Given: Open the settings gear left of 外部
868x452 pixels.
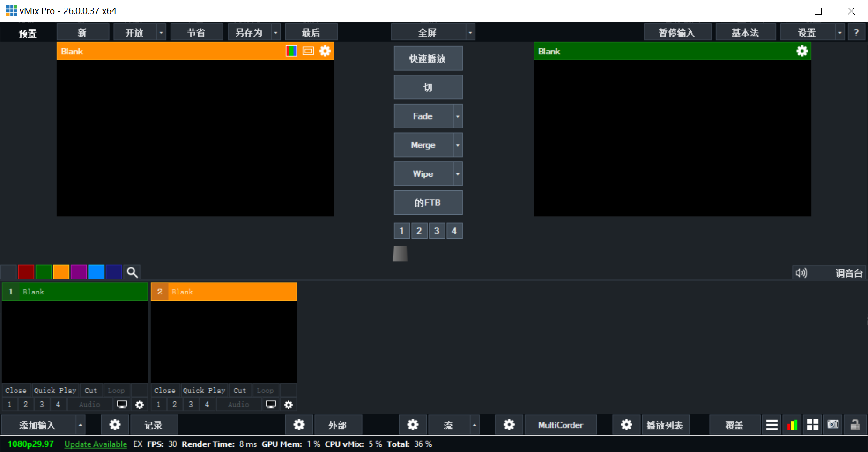Looking at the screenshot, I should (299, 425).
